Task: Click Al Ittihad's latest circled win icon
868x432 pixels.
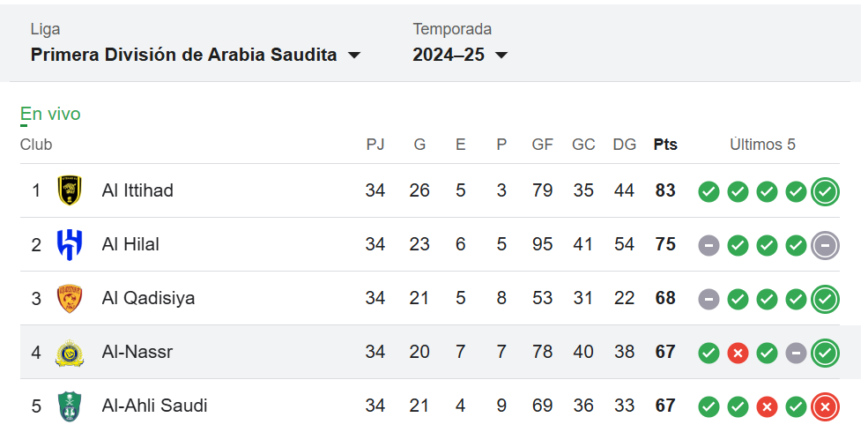Action: [x=825, y=192]
